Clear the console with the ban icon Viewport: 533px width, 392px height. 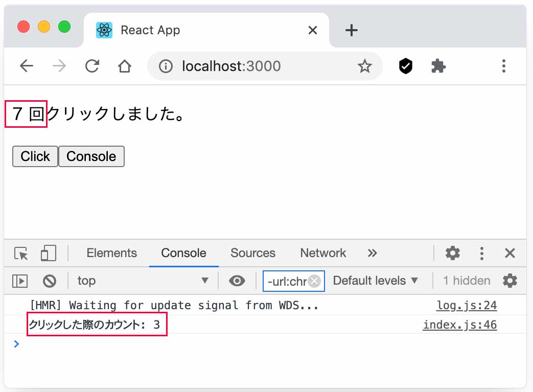[50, 281]
